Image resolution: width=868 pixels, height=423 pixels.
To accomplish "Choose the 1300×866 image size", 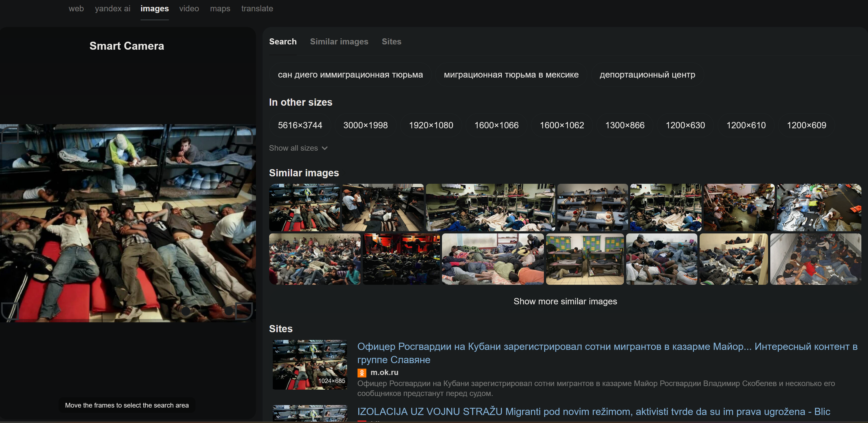I will click(x=625, y=125).
